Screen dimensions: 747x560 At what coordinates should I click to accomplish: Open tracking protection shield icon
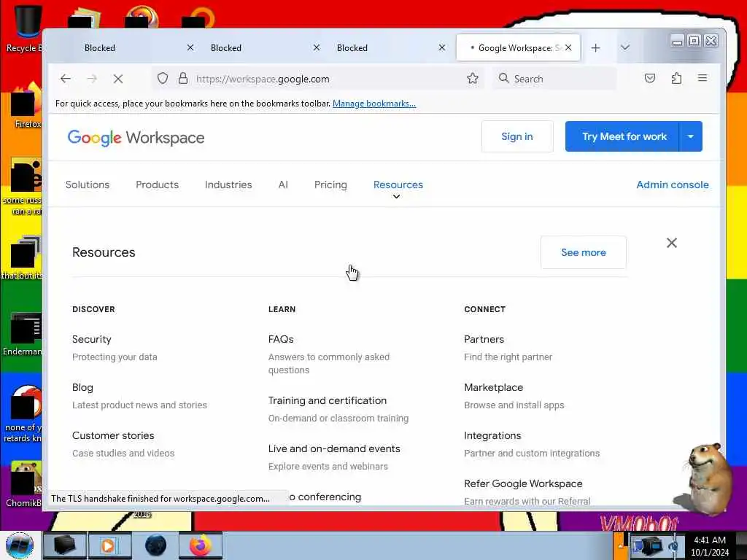163,78
